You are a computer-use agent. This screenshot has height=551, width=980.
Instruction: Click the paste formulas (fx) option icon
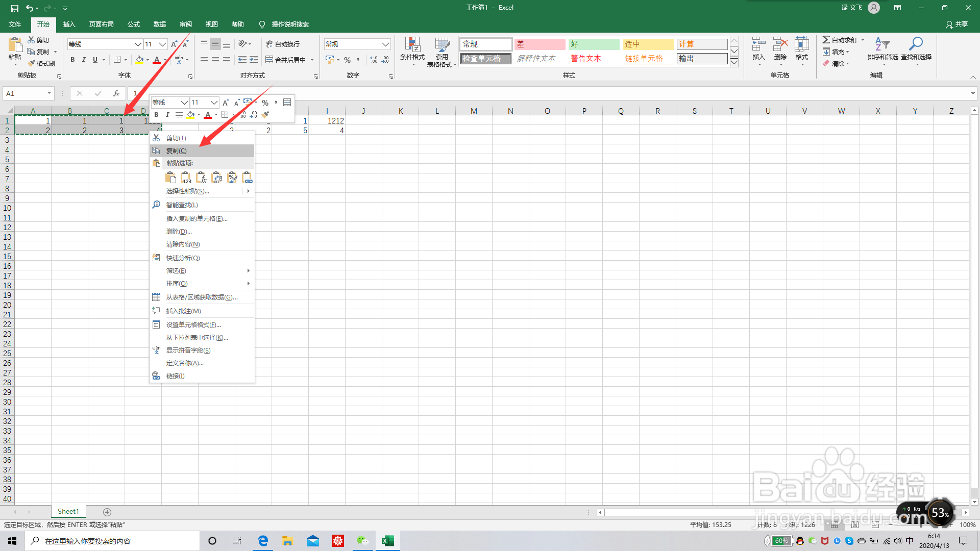pos(201,178)
